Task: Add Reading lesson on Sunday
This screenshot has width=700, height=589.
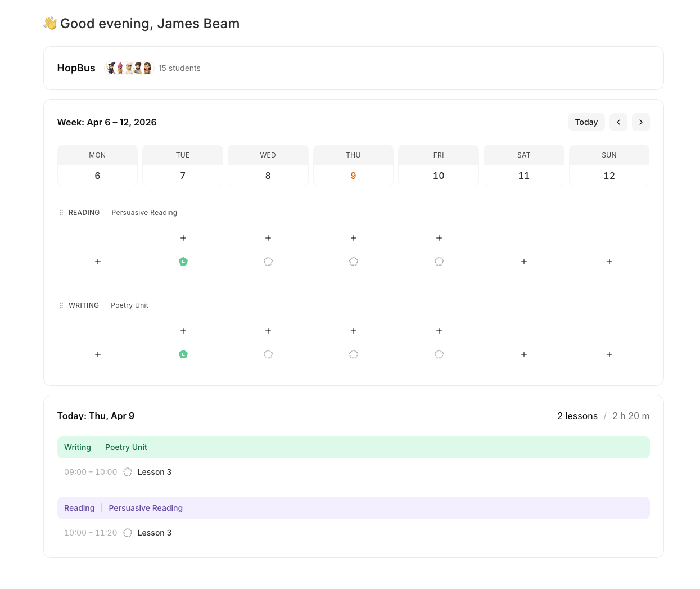Action: coord(609,262)
